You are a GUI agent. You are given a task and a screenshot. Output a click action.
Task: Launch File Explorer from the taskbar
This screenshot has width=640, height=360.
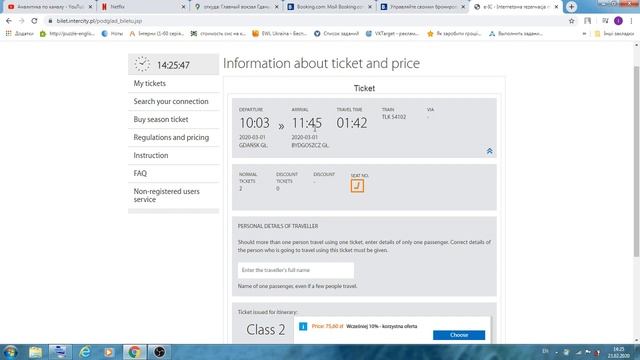tap(36, 352)
